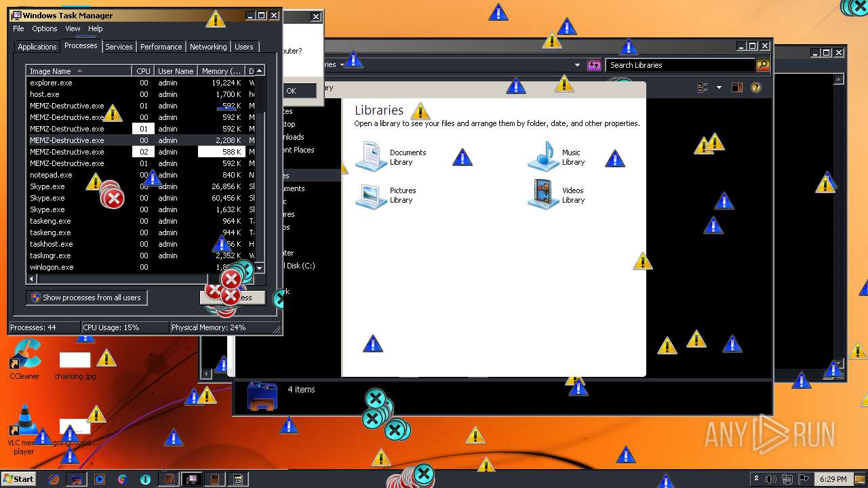Click the search magnifier icon in Libraries window

(763, 65)
